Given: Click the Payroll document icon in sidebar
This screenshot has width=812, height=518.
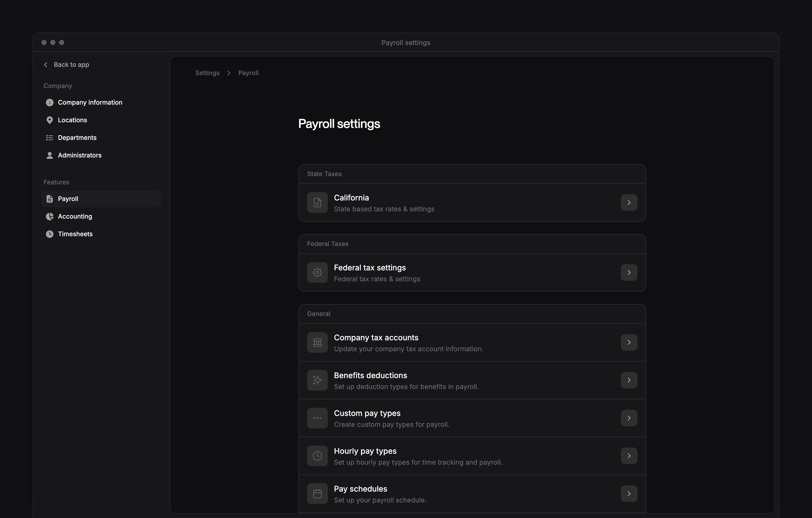Looking at the screenshot, I should [x=49, y=199].
